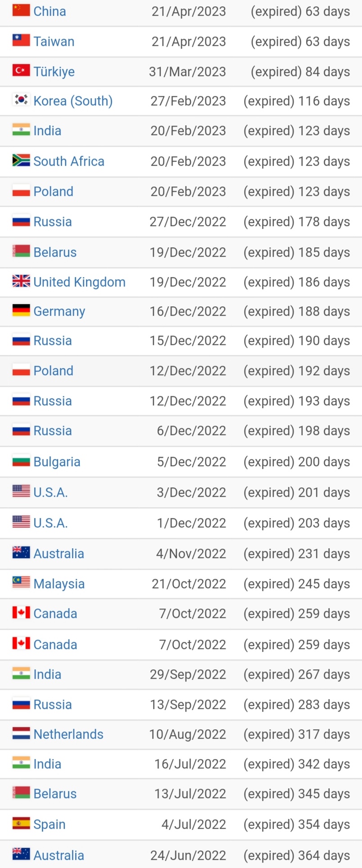Open the Germany link
This screenshot has width=362, height=868.
pos(59,311)
